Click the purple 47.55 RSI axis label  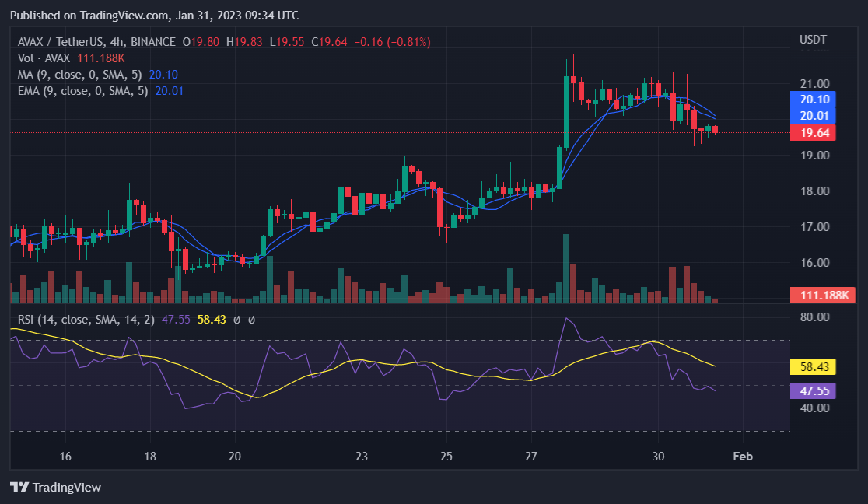(x=813, y=390)
